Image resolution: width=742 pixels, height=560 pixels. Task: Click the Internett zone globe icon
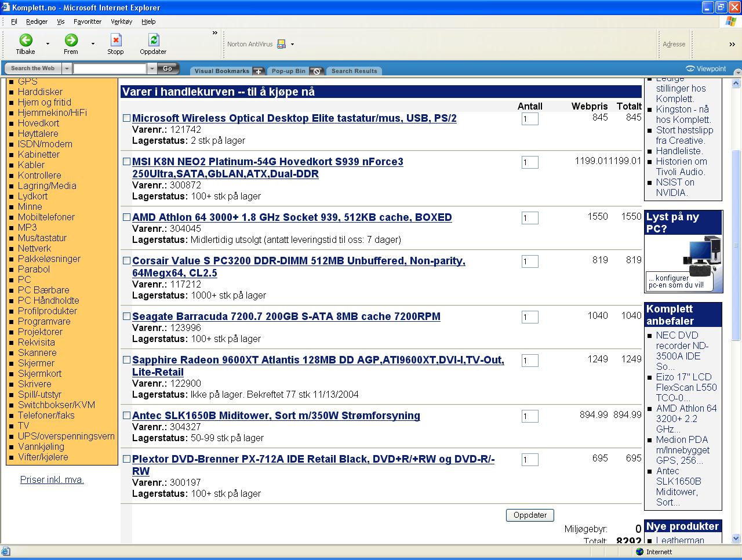[639, 552]
